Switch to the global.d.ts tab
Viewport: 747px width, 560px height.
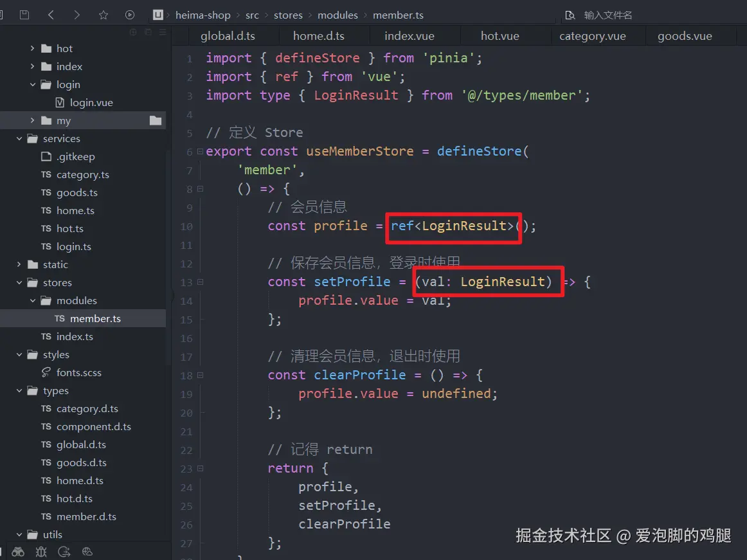[x=228, y=36]
